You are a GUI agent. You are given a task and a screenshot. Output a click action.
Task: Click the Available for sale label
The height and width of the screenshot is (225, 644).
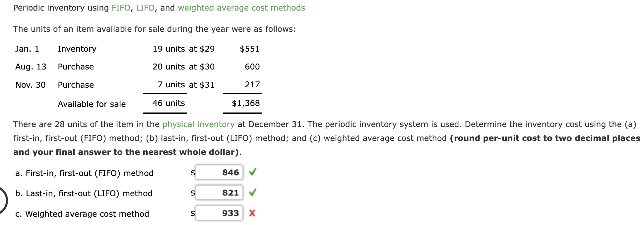pos(92,104)
